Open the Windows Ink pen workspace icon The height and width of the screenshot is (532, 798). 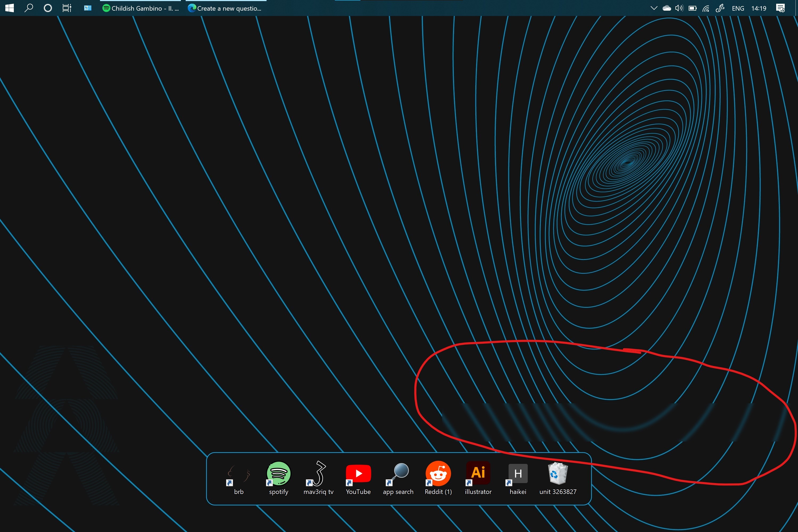point(720,8)
